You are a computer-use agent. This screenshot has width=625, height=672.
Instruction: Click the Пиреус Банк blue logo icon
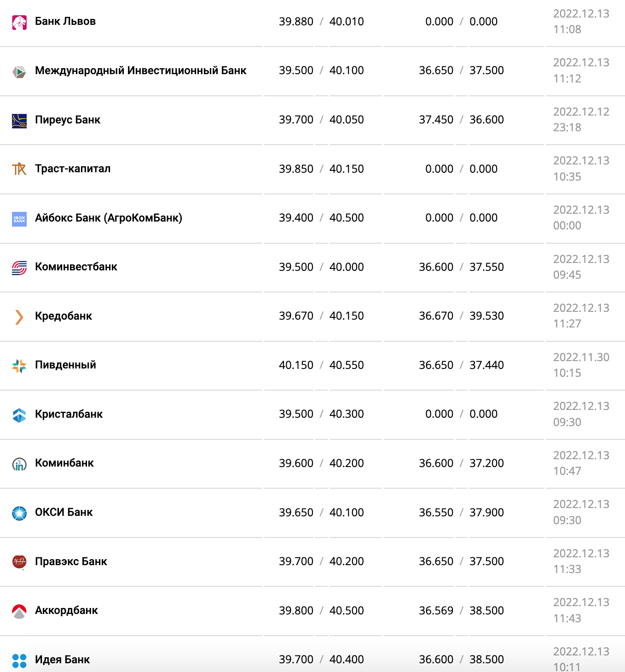click(19, 121)
